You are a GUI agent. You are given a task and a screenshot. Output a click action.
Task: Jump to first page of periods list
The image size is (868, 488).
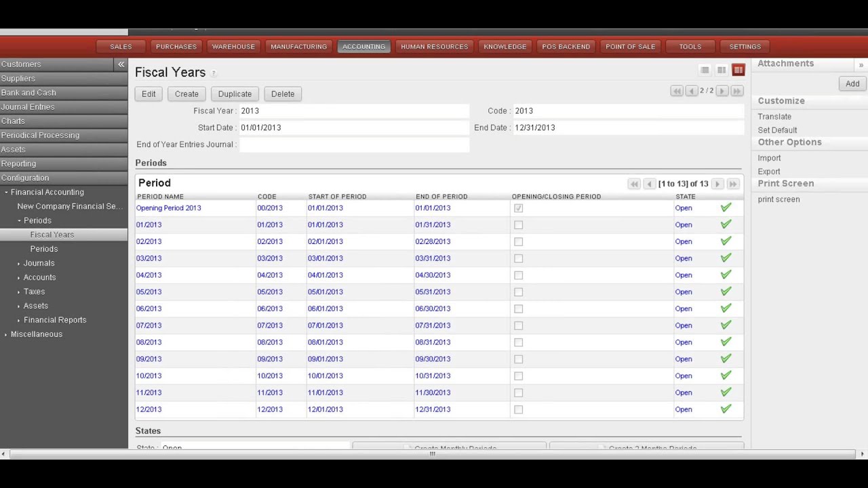pyautogui.click(x=634, y=184)
